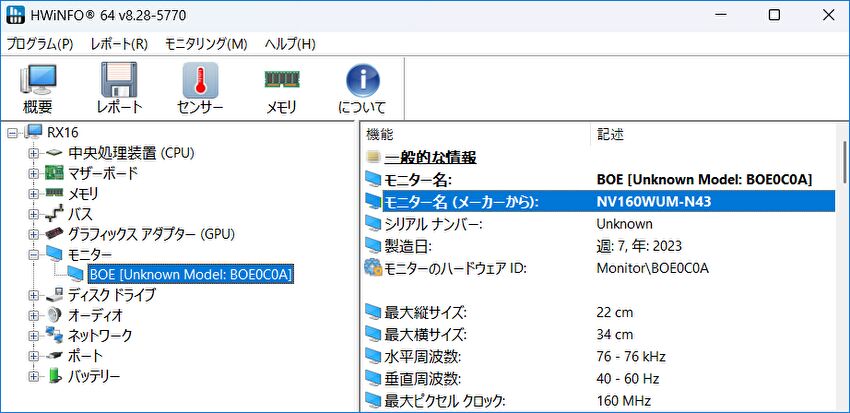This screenshot has width=850, height=413.
Task: Click monitor icon beside 水平周波数 row
Action: pyautogui.click(x=373, y=357)
